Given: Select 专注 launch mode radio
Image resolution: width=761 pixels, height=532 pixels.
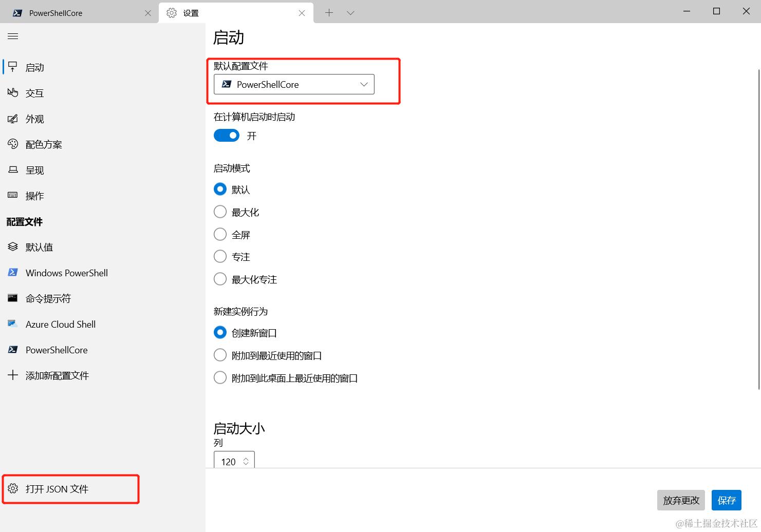Looking at the screenshot, I should click(220, 256).
